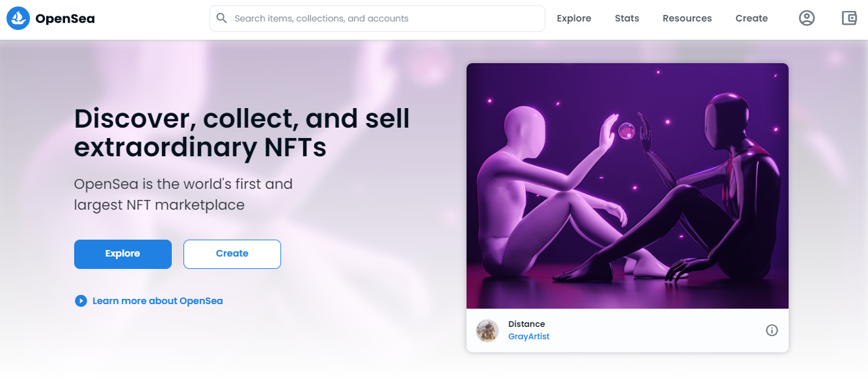Focus the search items and collections field

384,18
